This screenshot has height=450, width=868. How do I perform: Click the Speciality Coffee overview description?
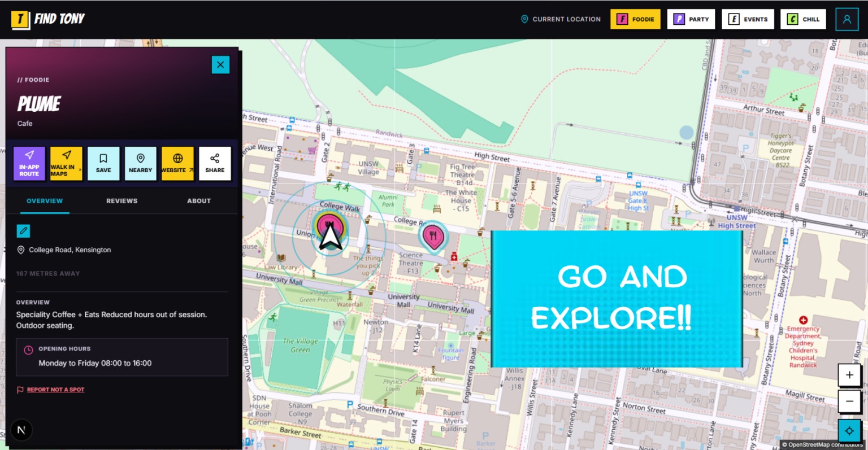(111, 320)
